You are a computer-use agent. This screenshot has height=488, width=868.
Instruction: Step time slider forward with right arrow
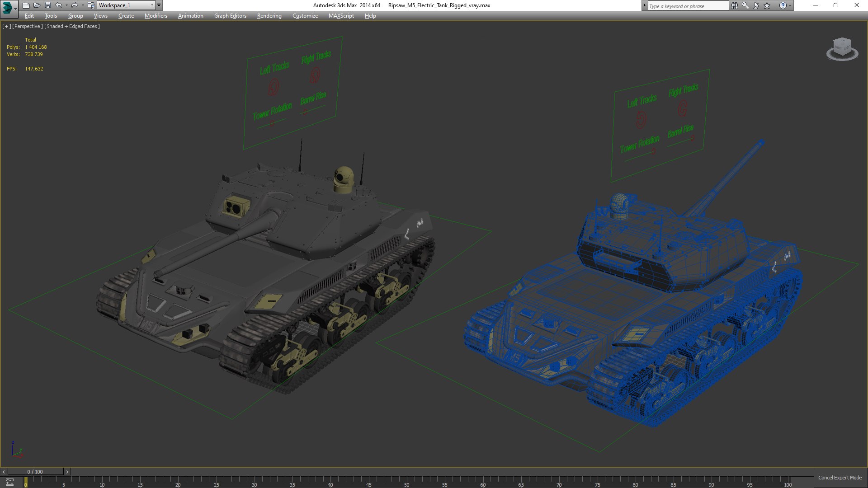coord(67,472)
